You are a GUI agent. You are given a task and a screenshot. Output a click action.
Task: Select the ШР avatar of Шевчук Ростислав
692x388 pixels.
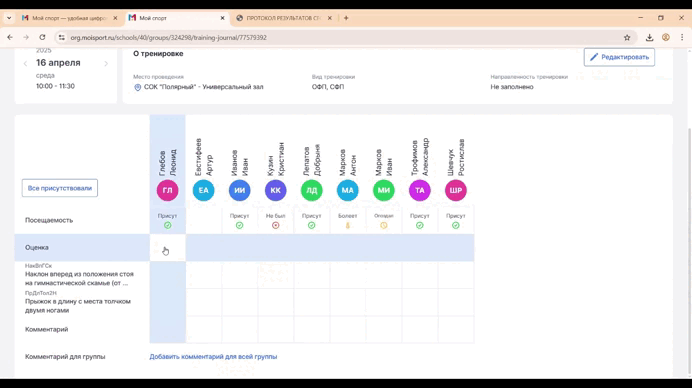coord(455,190)
